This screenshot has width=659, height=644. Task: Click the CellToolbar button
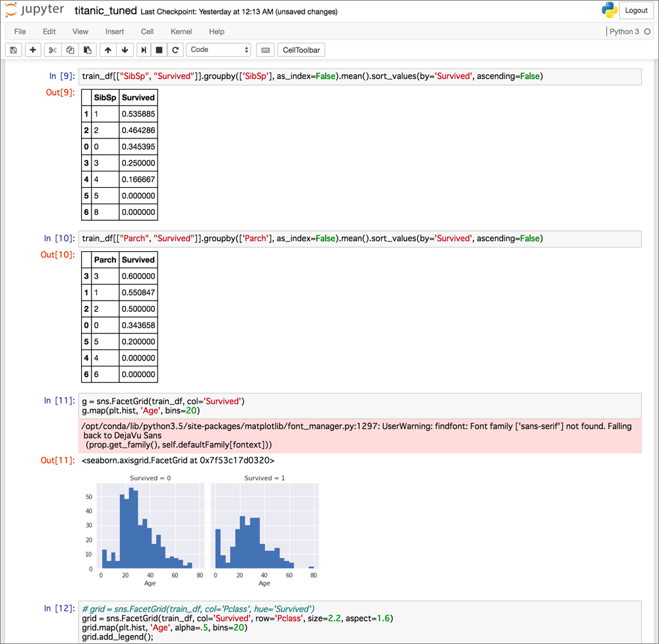click(x=301, y=50)
